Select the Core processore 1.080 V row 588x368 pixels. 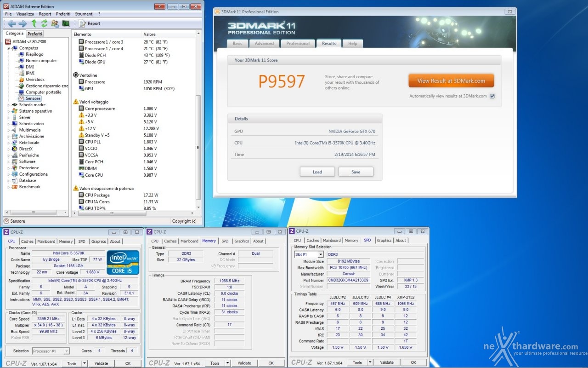pos(134,109)
